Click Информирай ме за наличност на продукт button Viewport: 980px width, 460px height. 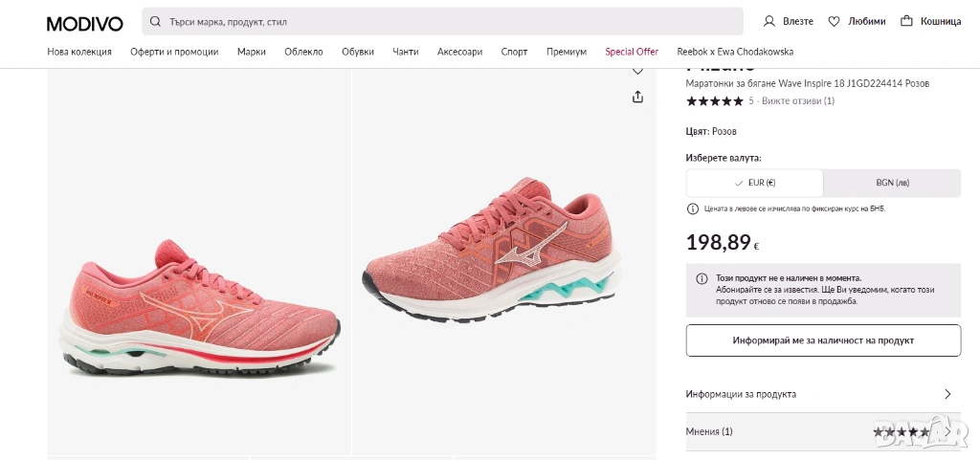pos(823,340)
